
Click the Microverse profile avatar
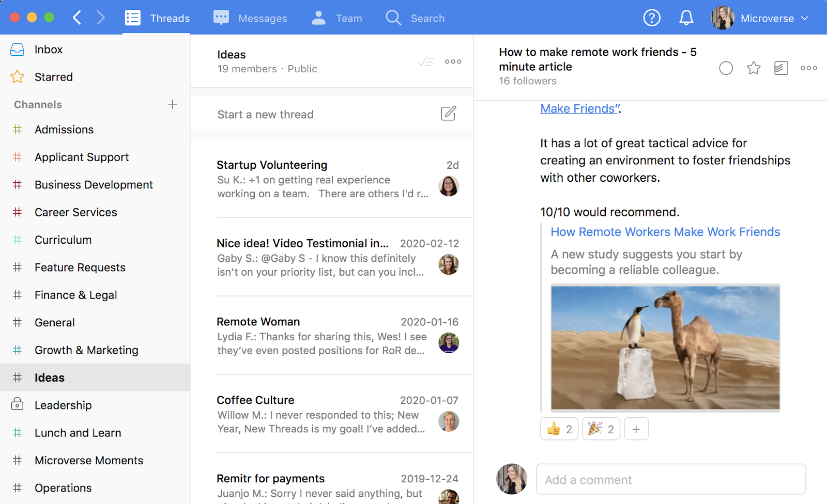coord(723,18)
